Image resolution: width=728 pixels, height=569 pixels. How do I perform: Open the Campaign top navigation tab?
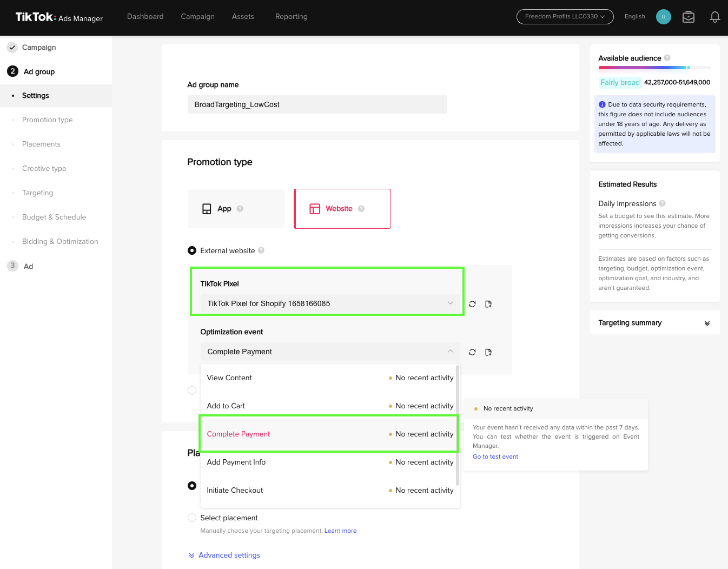198,17
